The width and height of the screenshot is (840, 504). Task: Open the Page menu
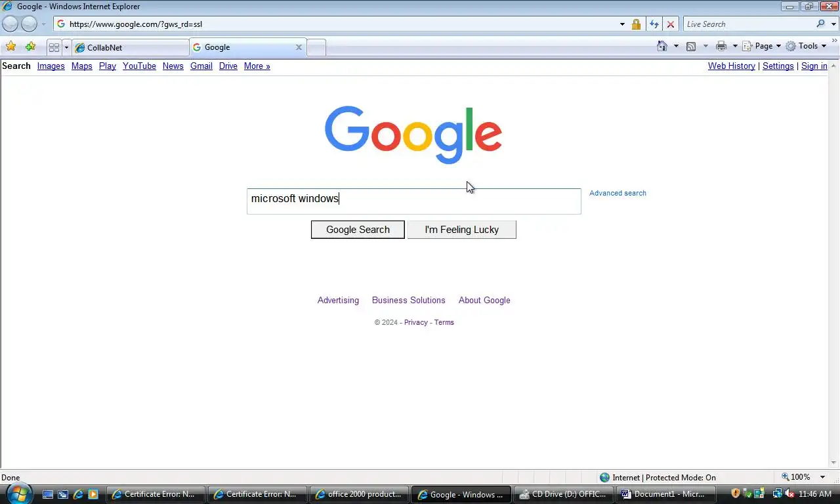[x=761, y=46]
